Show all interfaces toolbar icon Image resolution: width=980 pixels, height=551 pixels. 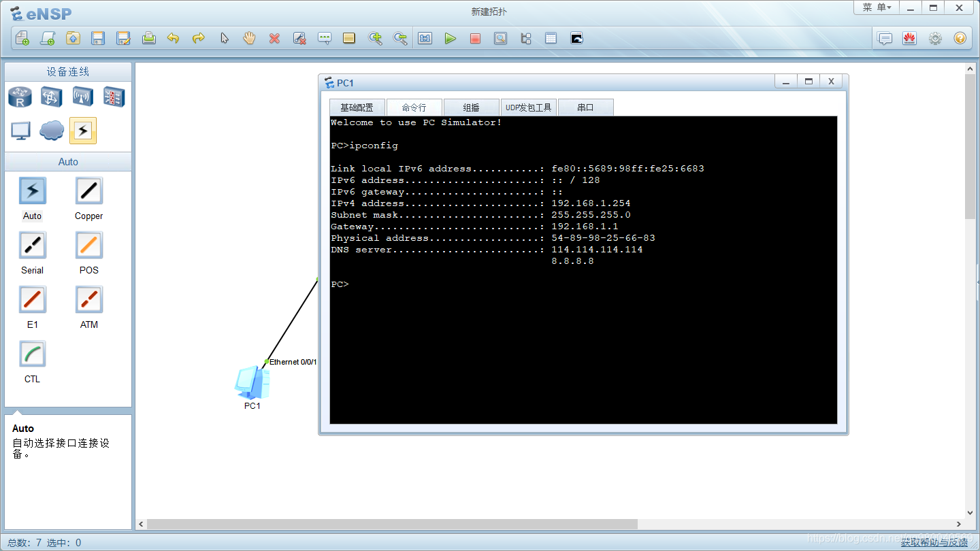(525, 38)
